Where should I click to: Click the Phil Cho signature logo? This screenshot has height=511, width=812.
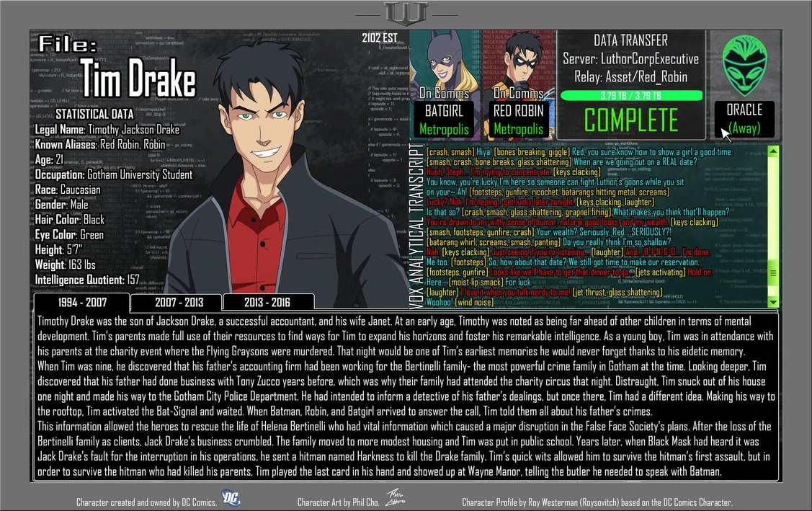[x=395, y=497]
